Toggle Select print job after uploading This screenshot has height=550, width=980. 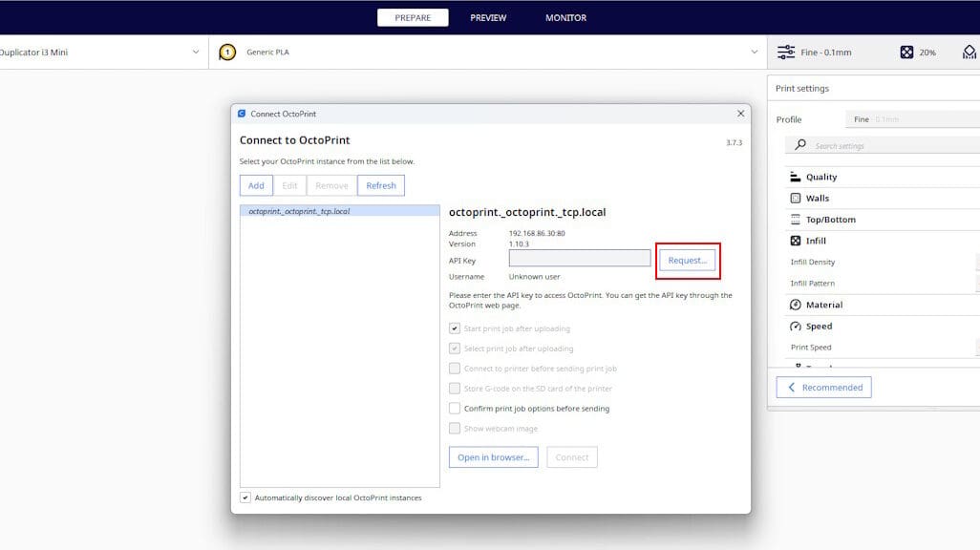click(x=455, y=349)
